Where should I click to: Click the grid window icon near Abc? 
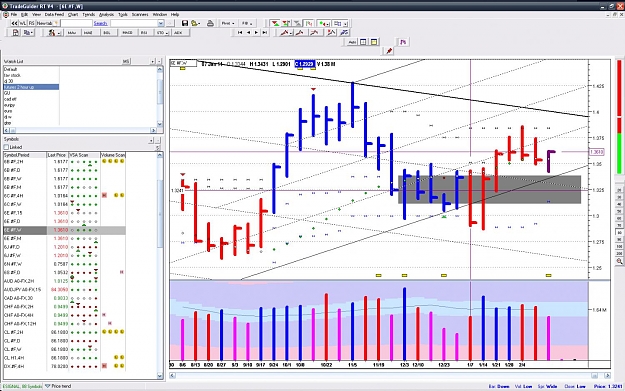click(363, 42)
